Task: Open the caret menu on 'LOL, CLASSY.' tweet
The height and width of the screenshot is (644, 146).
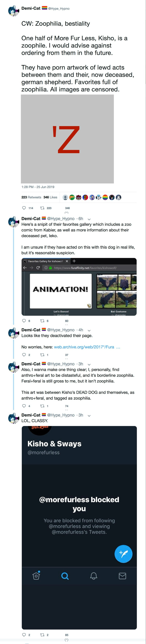Action: 89,415
